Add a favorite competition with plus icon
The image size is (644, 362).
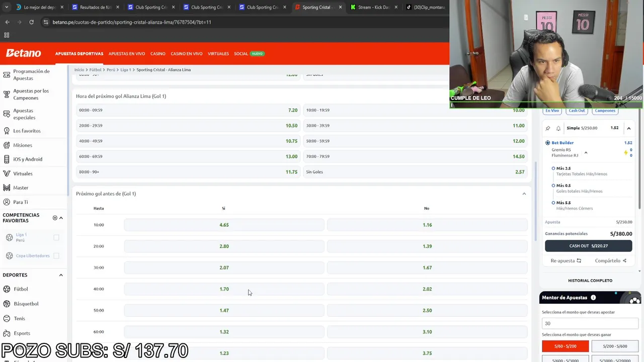(55, 218)
